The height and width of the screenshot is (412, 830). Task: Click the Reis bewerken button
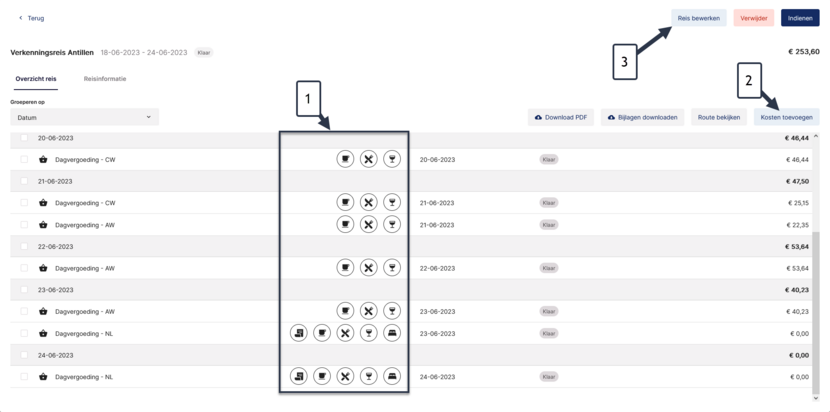pos(699,18)
